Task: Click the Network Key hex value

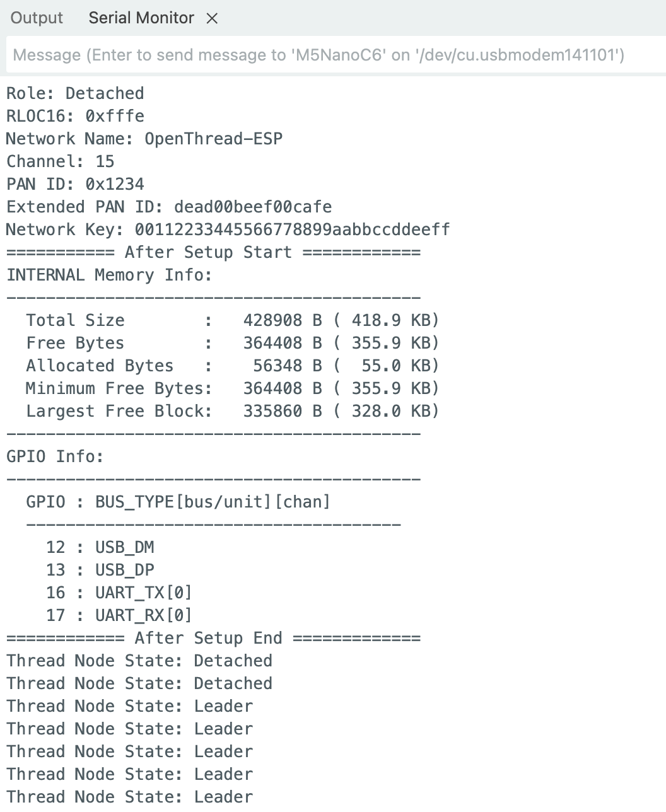Action: 292,229
